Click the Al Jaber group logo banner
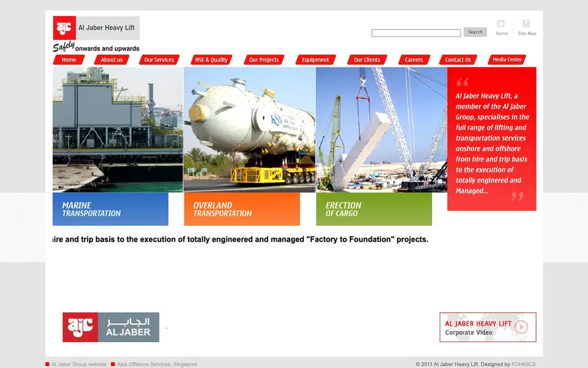588x368 pixels. (111, 327)
